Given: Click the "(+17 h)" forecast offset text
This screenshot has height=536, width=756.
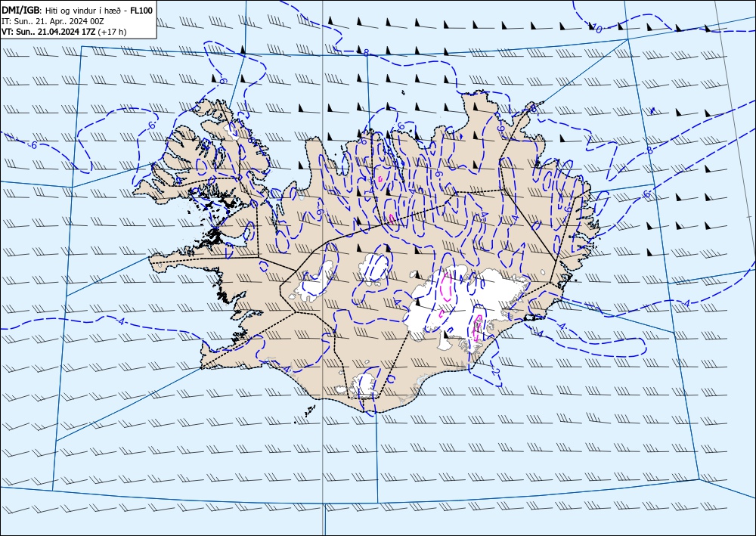Looking at the screenshot, I should pyautogui.click(x=112, y=32).
